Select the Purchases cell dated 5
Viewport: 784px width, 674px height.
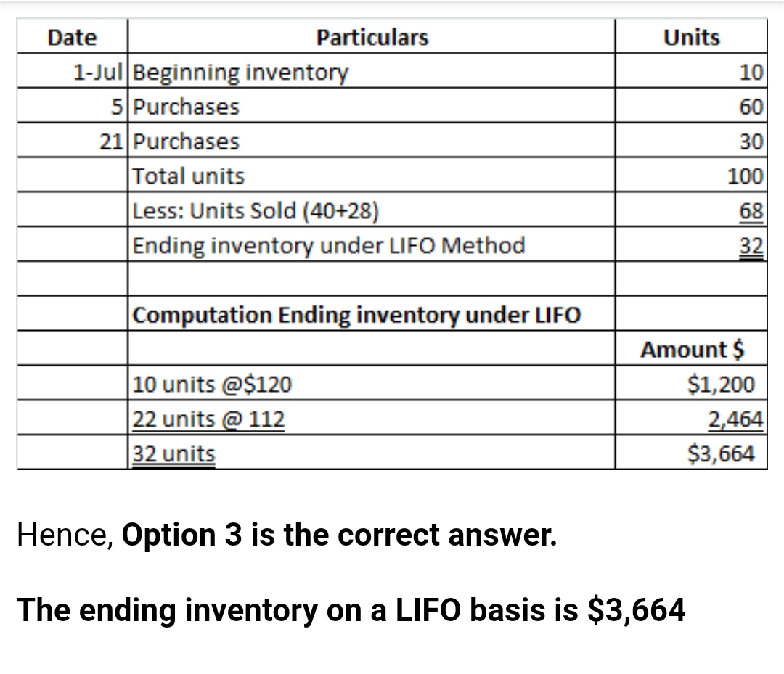pos(187,107)
